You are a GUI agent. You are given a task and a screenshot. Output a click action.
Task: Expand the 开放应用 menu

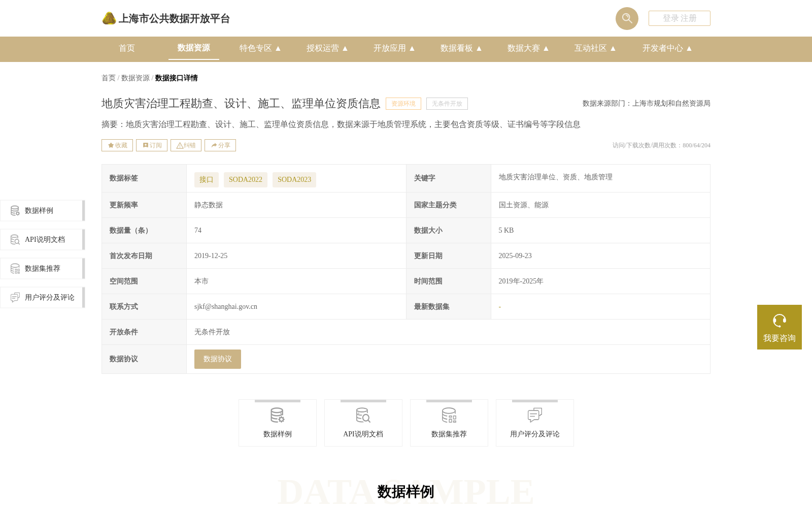394,48
